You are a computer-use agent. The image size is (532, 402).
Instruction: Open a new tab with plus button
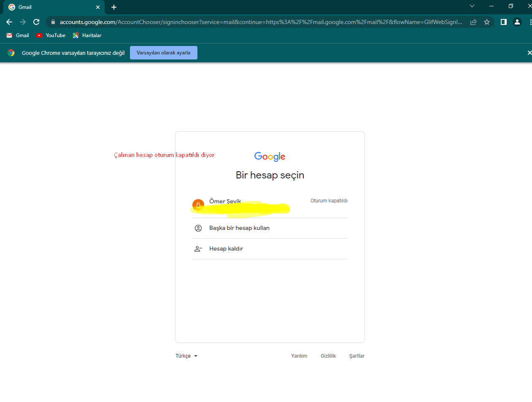tap(114, 7)
